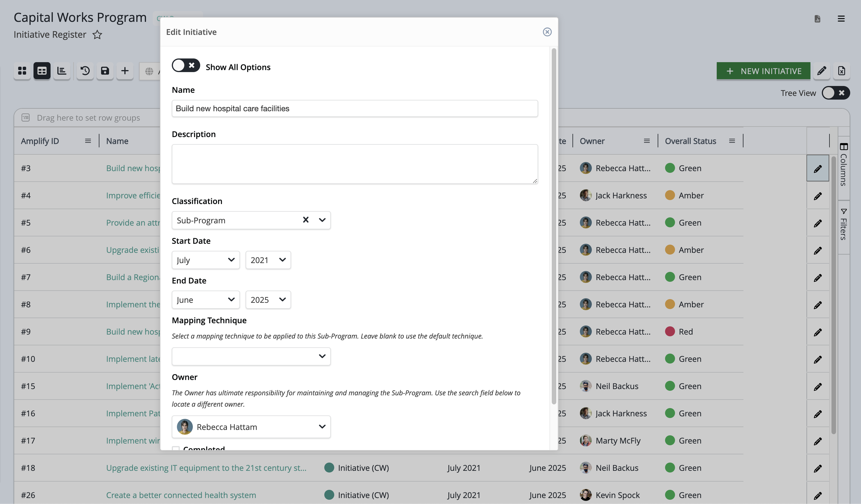Click the history restore icon
Viewport: 861px width, 504px height.
pos(85,71)
